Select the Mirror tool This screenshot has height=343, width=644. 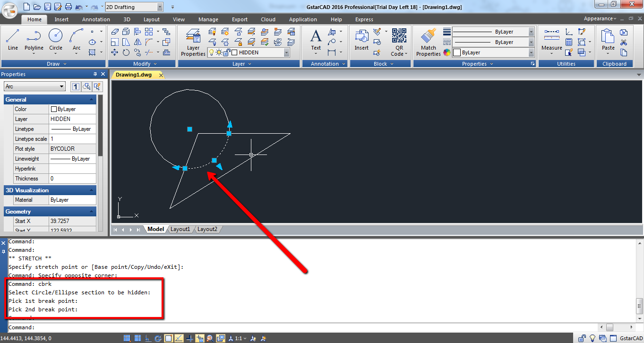coord(137,42)
